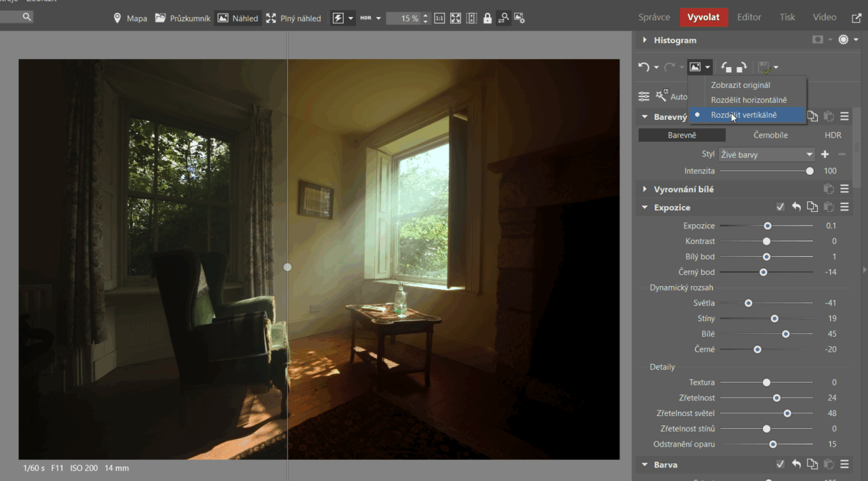Viewport: 868px width, 481px height.
Task: Click the 1:1 zoom icon
Action: (439, 18)
